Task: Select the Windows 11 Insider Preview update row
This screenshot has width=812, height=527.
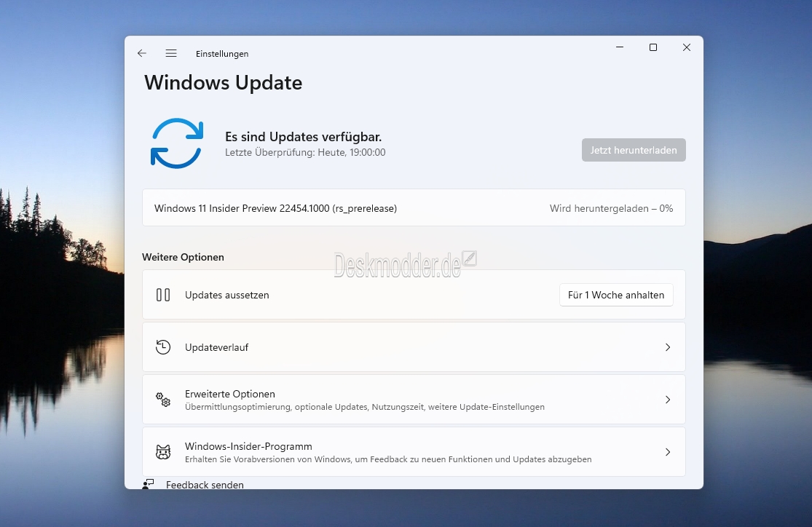Action: [x=414, y=208]
